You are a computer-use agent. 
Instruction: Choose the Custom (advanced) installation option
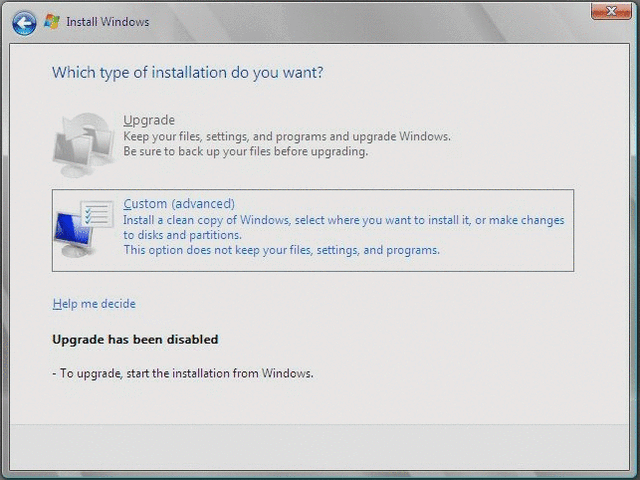(313, 230)
